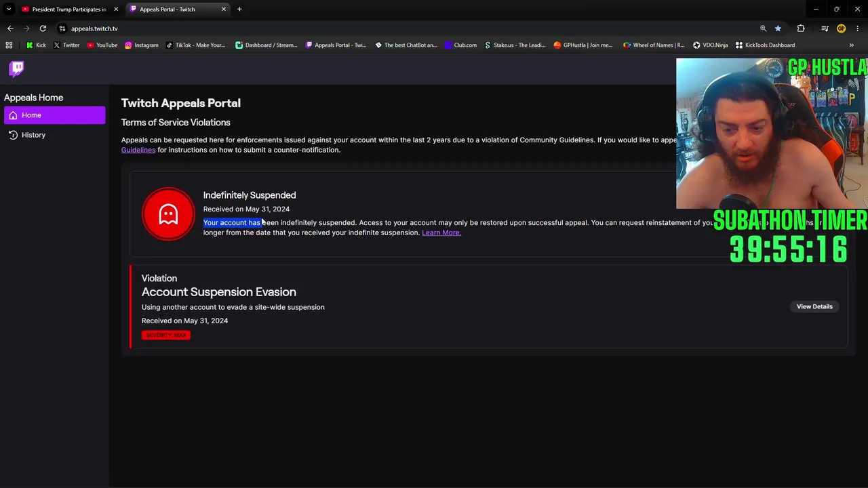Open the Chrome three-dot menu
Screen dimensions: 868x488
858,28
